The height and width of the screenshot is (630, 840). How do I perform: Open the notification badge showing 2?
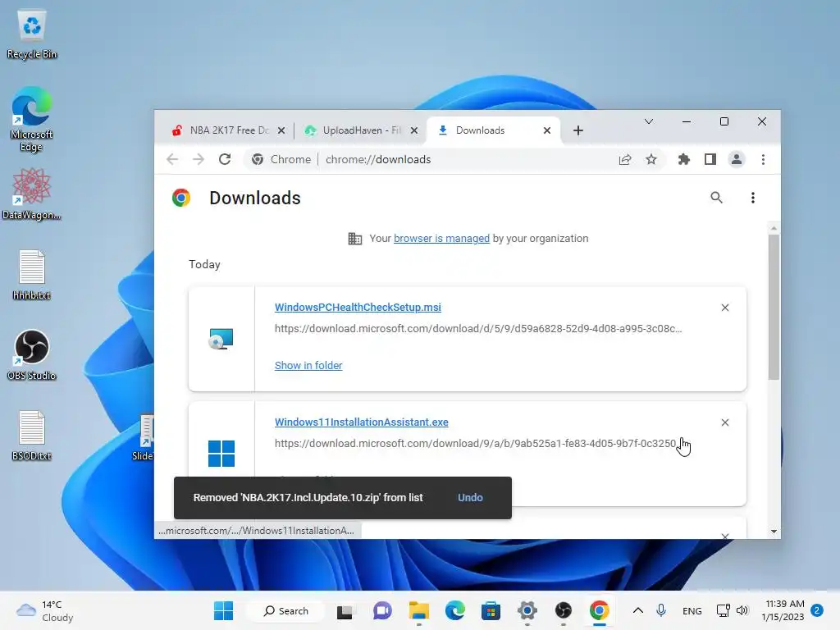[817, 610]
